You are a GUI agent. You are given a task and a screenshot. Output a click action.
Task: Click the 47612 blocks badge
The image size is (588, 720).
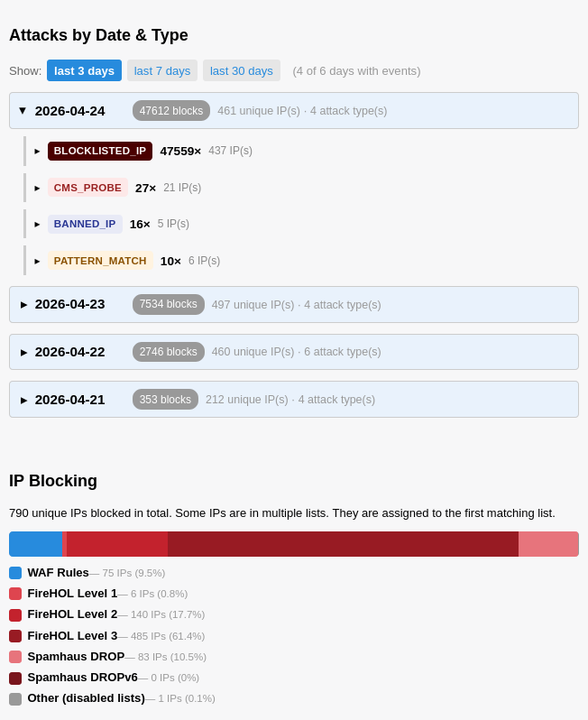coord(171,111)
